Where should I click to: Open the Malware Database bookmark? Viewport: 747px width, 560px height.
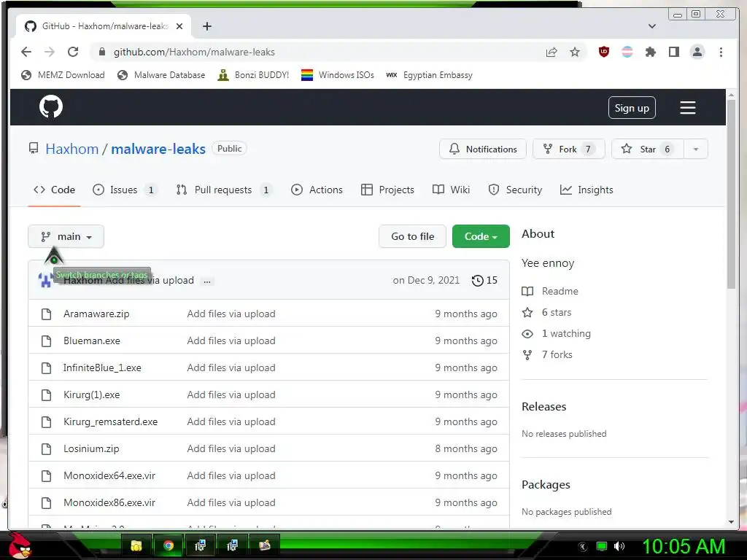(x=161, y=75)
